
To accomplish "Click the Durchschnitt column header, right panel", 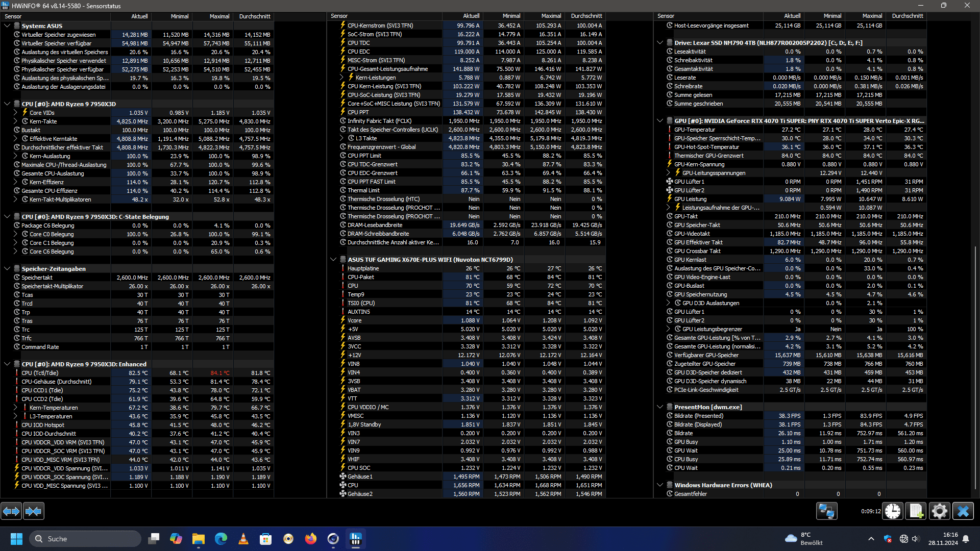I will 907,16.
